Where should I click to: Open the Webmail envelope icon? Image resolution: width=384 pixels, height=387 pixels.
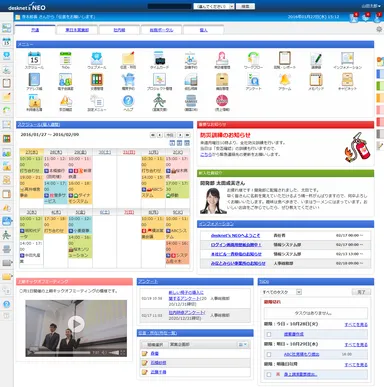(97, 58)
